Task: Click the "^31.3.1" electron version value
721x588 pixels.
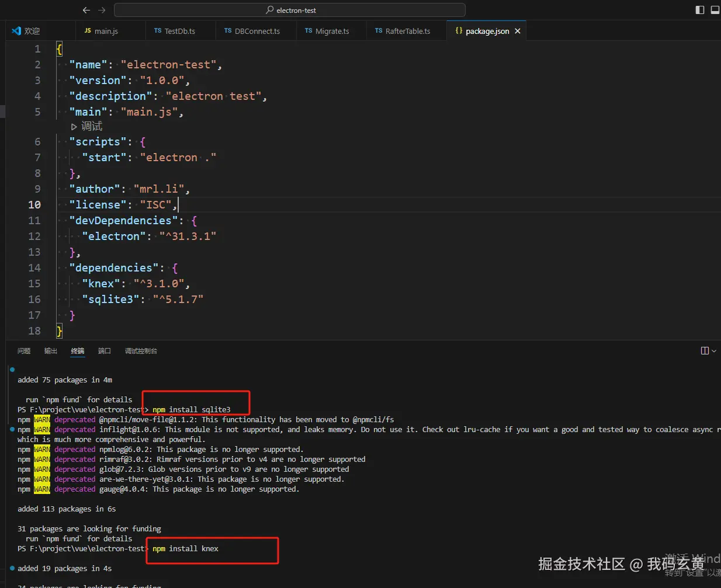Action: click(188, 236)
